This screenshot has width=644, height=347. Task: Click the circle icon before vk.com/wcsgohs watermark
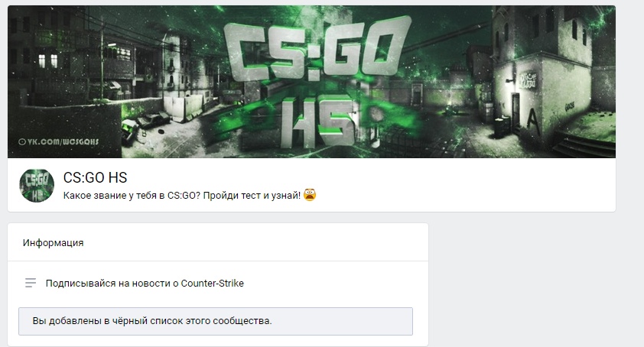click(x=22, y=142)
